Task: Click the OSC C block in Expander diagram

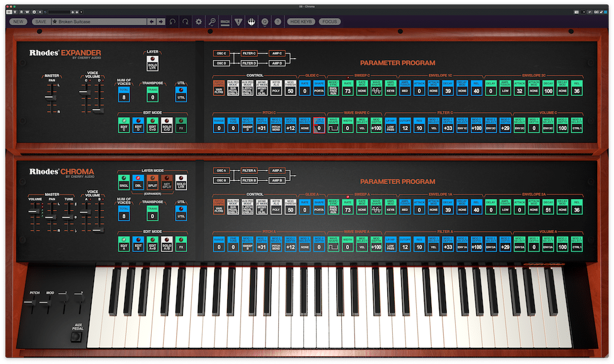Action: point(221,53)
